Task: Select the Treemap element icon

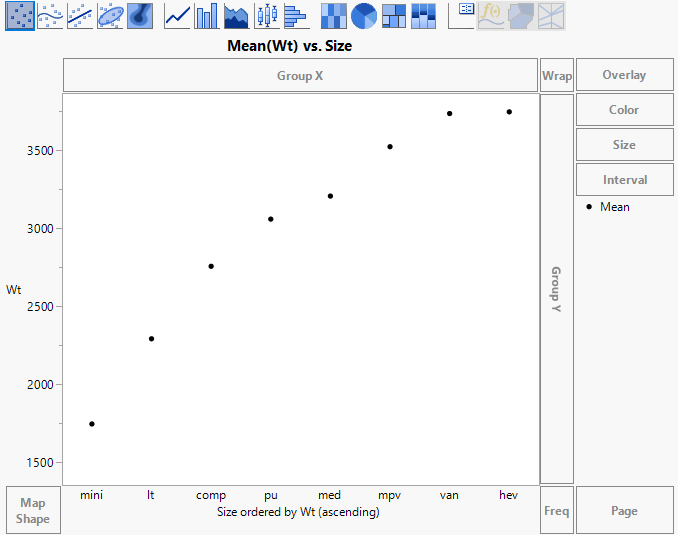Action: coord(394,15)
